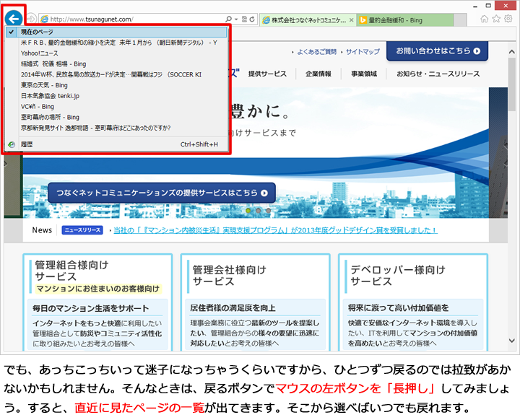Open the 企業情報 navigation item
This screenshot has width=520, height=420.
[318, 74]
